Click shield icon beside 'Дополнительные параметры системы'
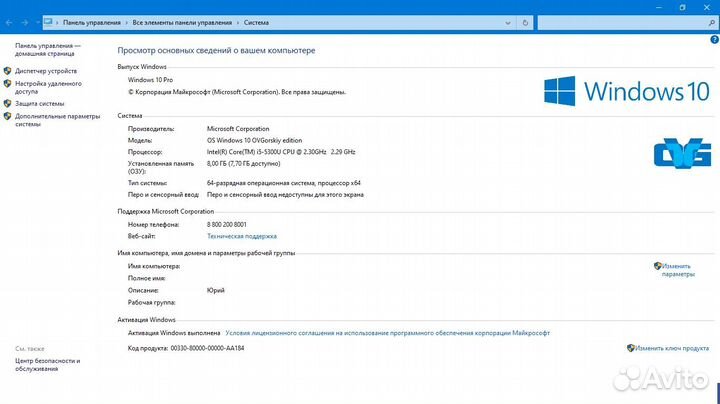This screenshot has width=720, height=404. point(7,117)
